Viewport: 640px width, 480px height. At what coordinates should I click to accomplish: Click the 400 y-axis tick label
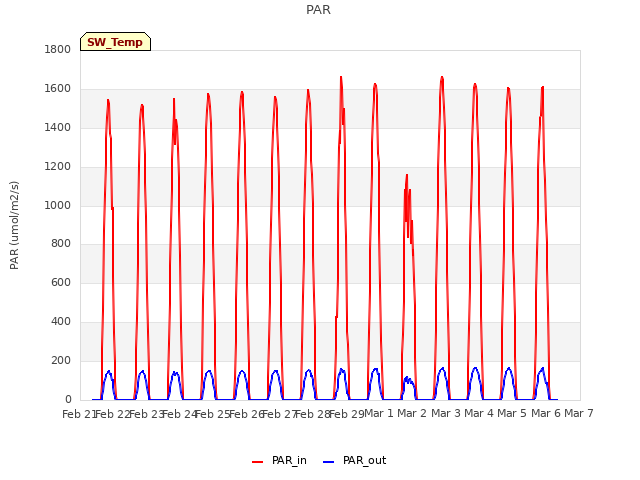pyautogui.click(x=61, y=322)
